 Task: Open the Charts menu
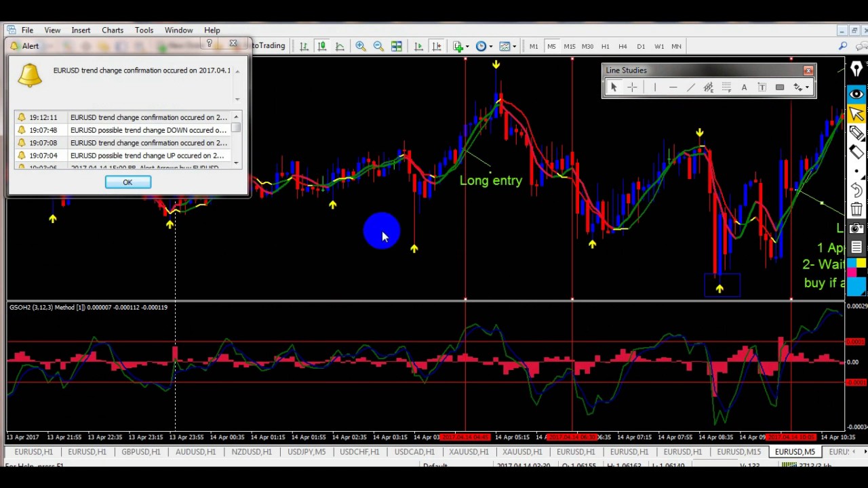pos(113,30)
